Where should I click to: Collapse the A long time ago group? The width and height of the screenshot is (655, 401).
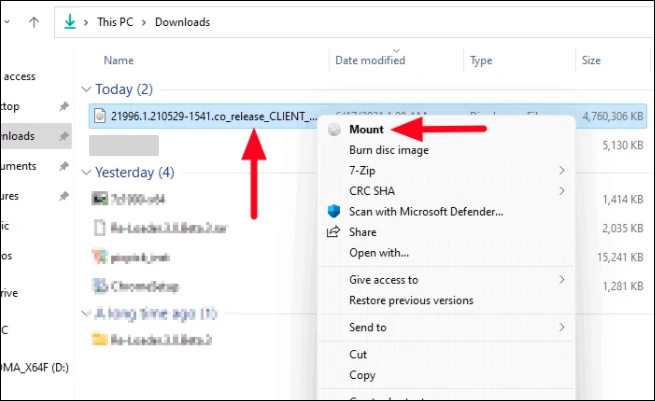pyautogui.click(x=88, y=314)
